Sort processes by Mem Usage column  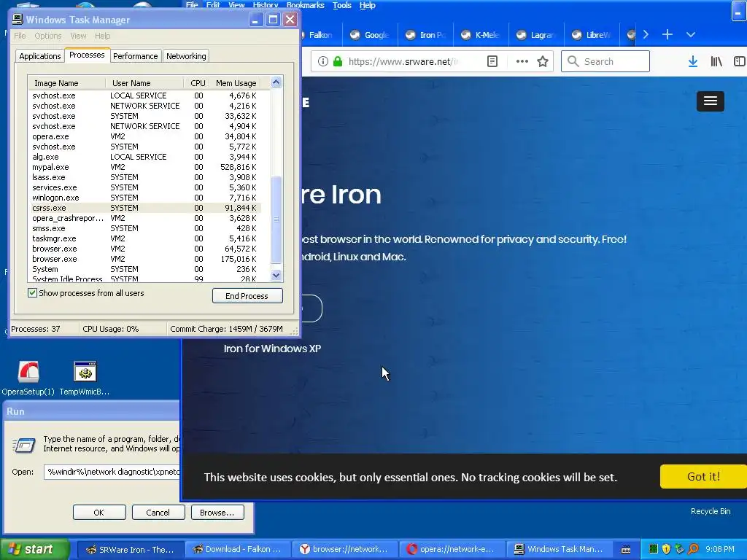(x=236, y=83)
